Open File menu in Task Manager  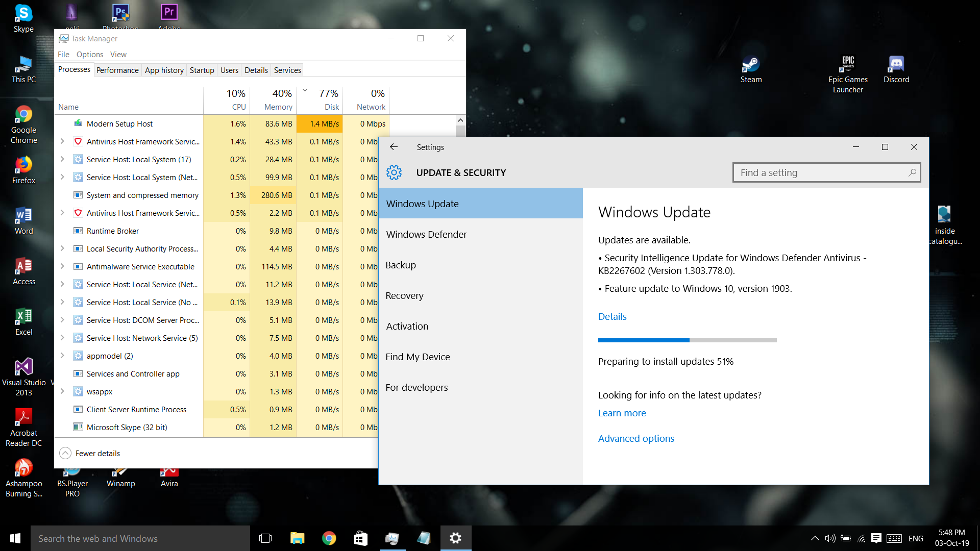tap(63, 54)
